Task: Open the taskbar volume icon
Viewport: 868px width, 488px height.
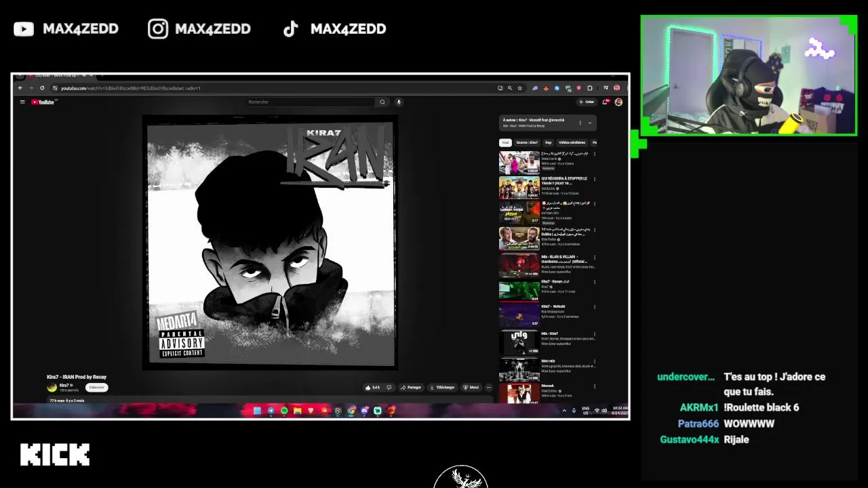Action: point(604,411)
